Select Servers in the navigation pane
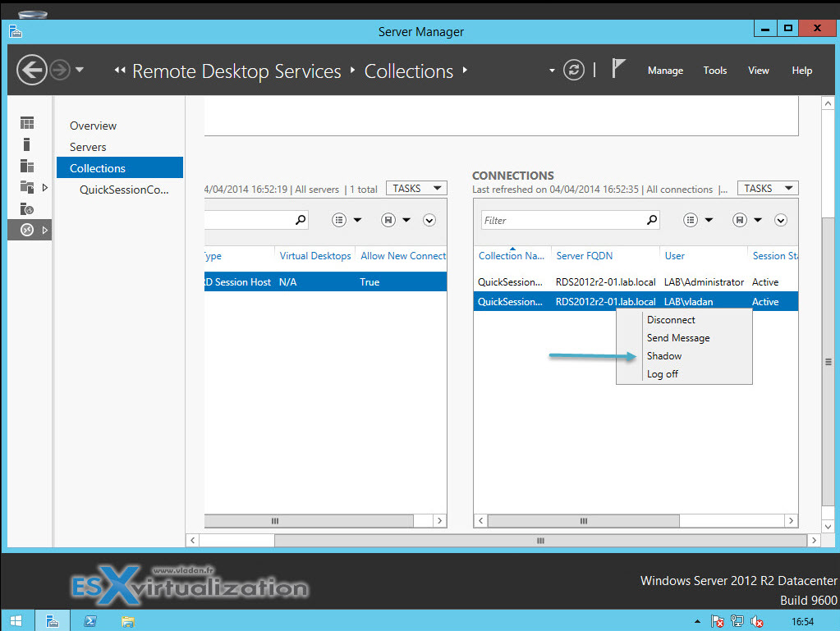 point(88,147)
